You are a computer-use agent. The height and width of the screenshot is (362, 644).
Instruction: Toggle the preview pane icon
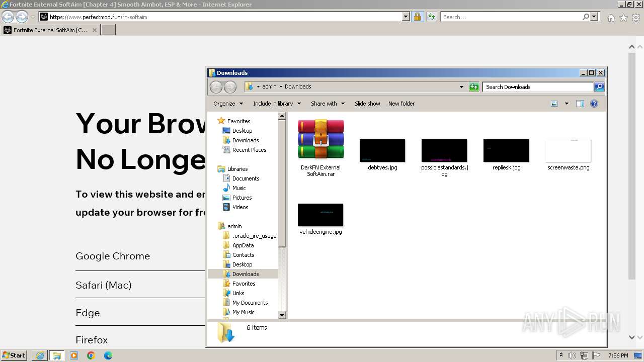580,104
